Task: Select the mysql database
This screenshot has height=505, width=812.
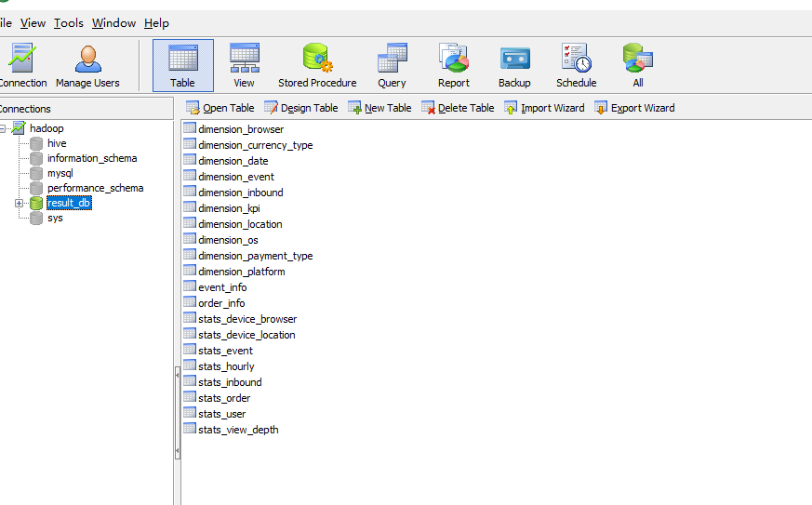Action: pyautogui.click(x=60, y=174)
